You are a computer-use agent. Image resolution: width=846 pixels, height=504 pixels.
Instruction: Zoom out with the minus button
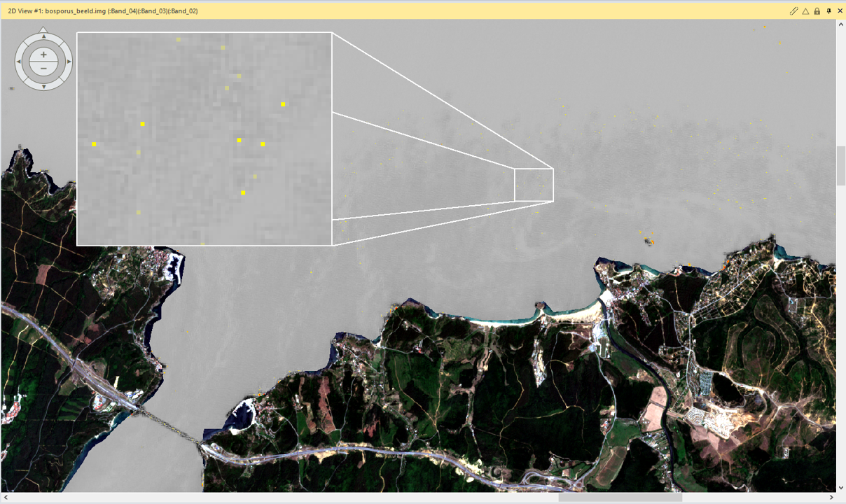pyautogui.click(x=43, y=68)
